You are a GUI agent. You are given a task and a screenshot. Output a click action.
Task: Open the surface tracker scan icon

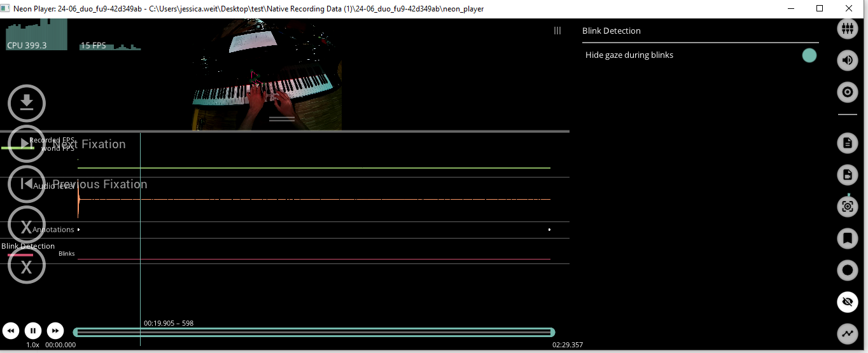pos(847,206)
